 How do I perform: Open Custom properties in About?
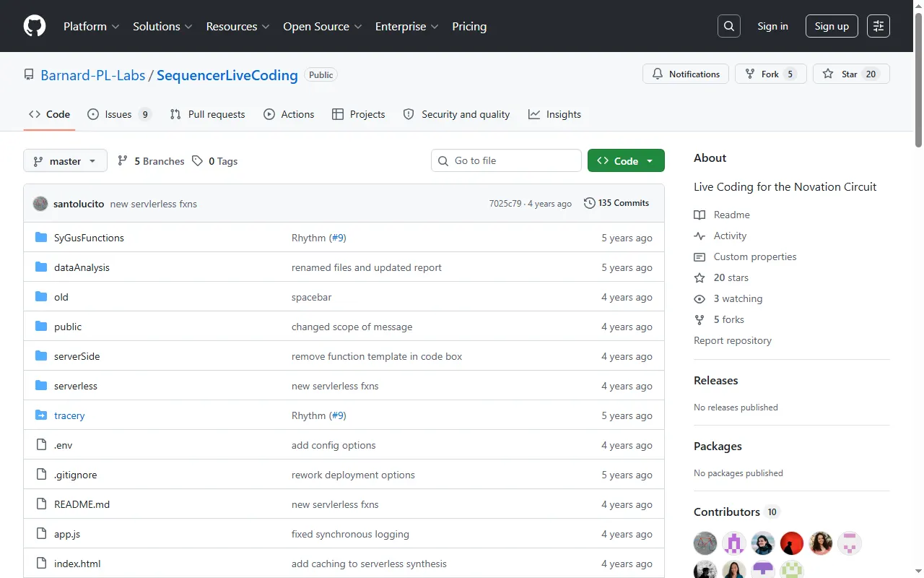point(745,256)
